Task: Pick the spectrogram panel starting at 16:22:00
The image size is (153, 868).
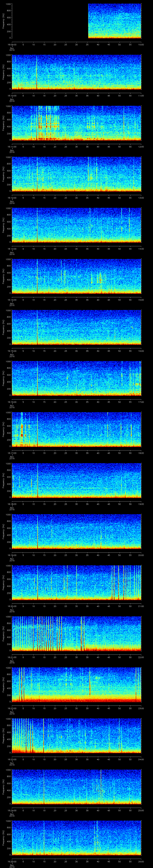Action: coord(77,685)
